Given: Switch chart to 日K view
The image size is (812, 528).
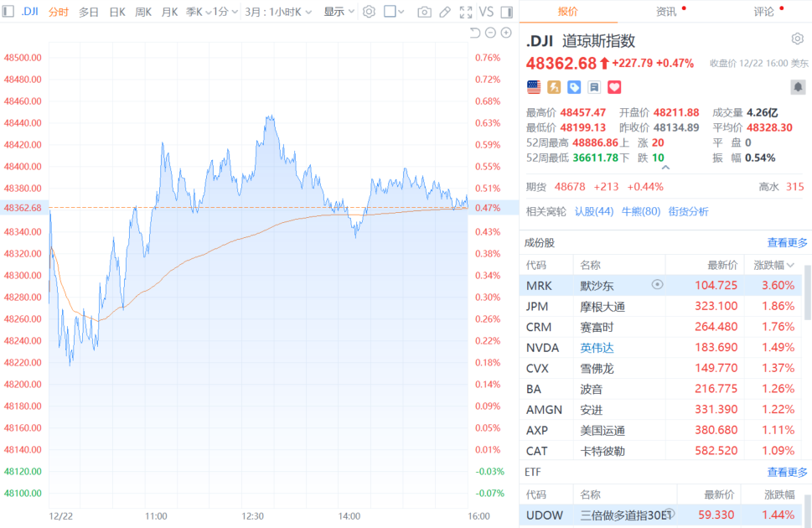Looking at the screenshot, I should point(117,12).
